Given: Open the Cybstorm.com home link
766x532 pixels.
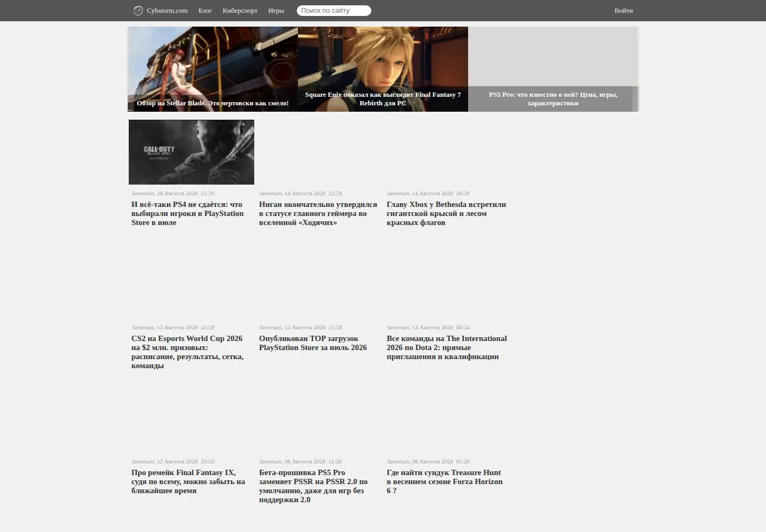Looking at the screenshot, I should tap(167, 11).
